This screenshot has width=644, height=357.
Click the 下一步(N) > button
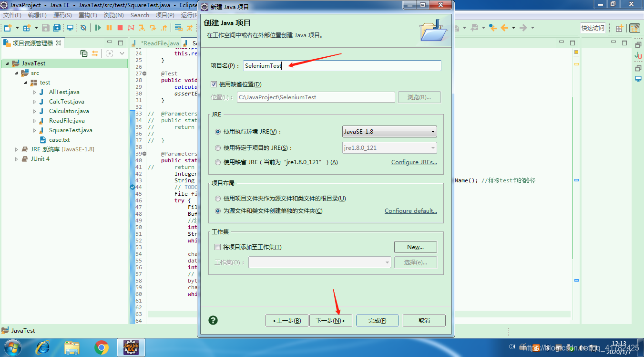331,321
